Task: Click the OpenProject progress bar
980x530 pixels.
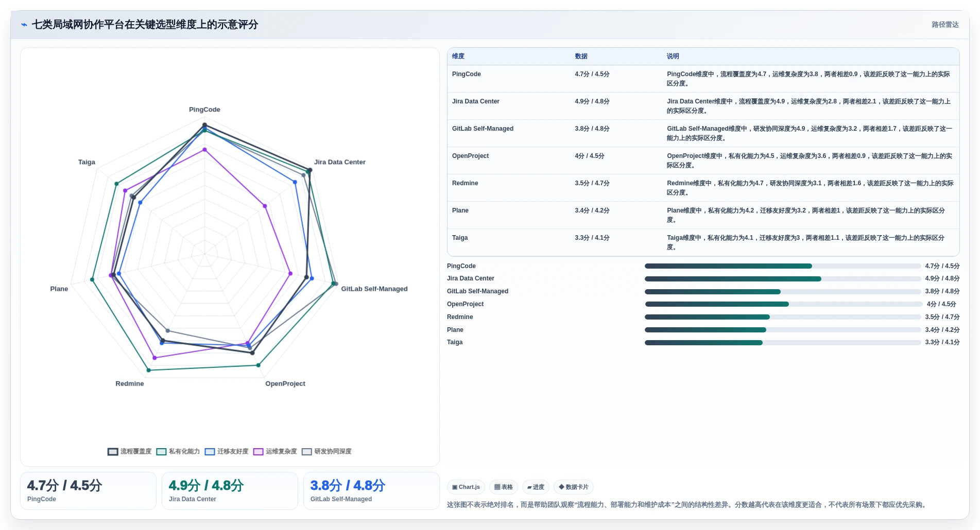Action: 784,304
